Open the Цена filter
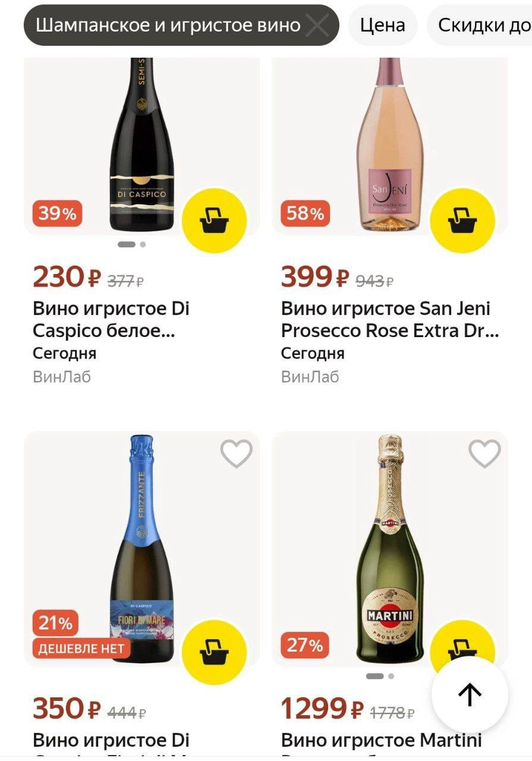The width and height of the screenshot is (532, 761). click(x=383, y=25)
